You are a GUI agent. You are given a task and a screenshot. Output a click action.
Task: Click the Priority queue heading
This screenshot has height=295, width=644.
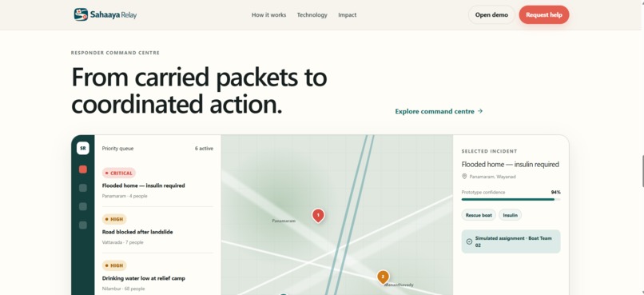(117, 149)
